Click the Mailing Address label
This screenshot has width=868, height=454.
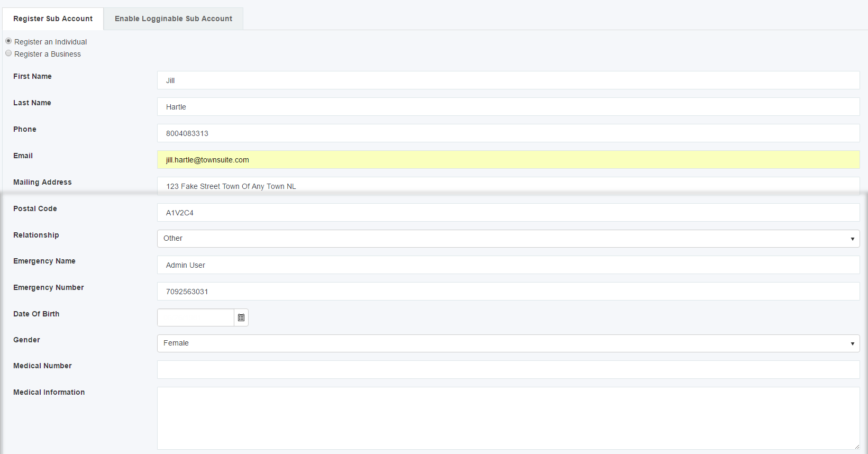coord(42,182)
